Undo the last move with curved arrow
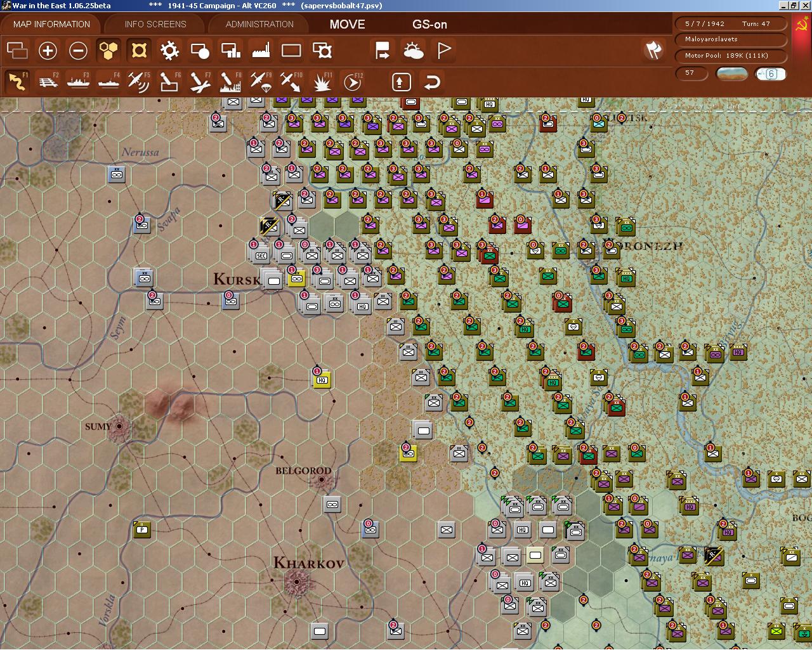Image resolution: width=812 pixels, height=657 pixels. pos(432,82)
